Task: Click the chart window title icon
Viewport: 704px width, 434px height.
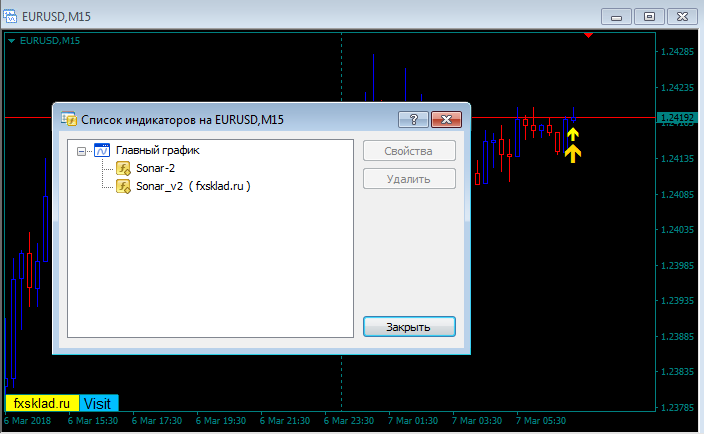Action: (10, 17)
